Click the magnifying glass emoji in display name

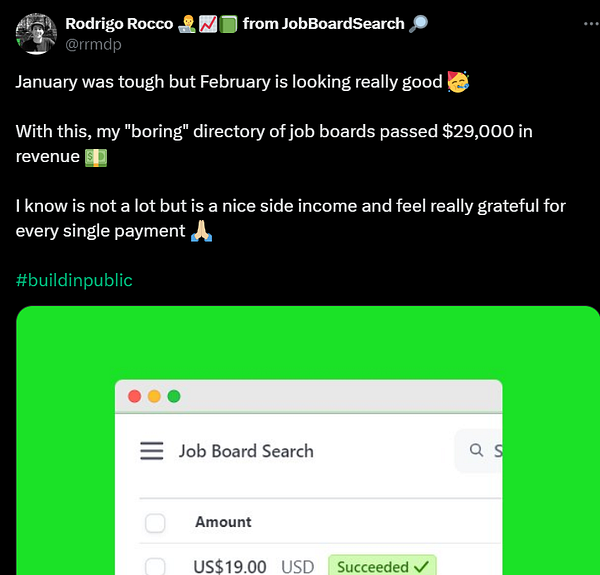[x=418, y=24]
